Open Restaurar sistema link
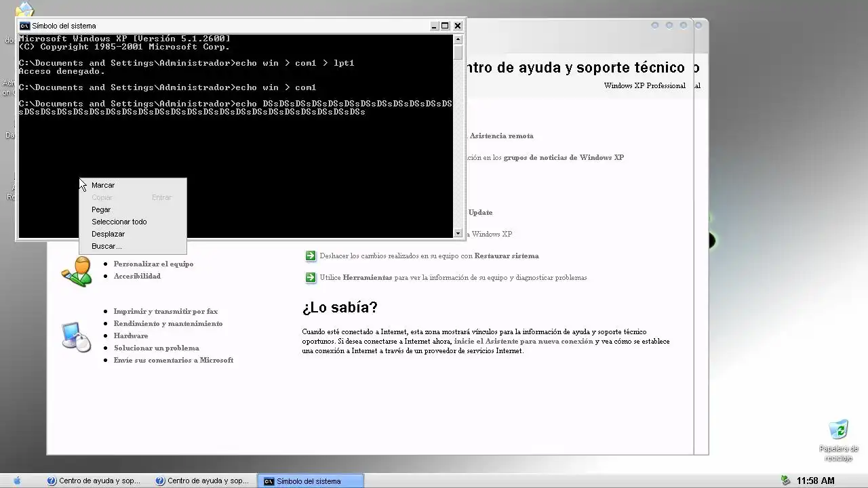 [x=507, y=256]
